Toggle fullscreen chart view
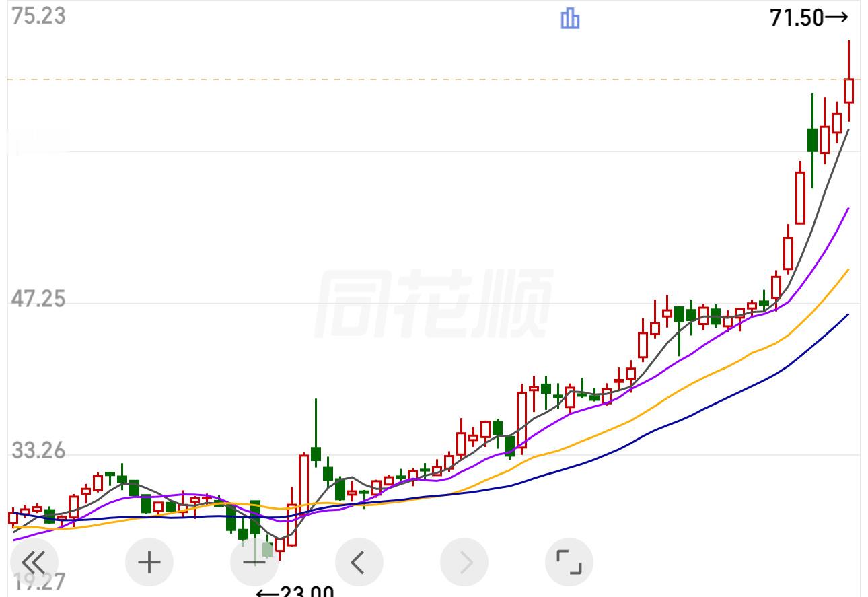 pyautogui.click(x=569, y=561)
